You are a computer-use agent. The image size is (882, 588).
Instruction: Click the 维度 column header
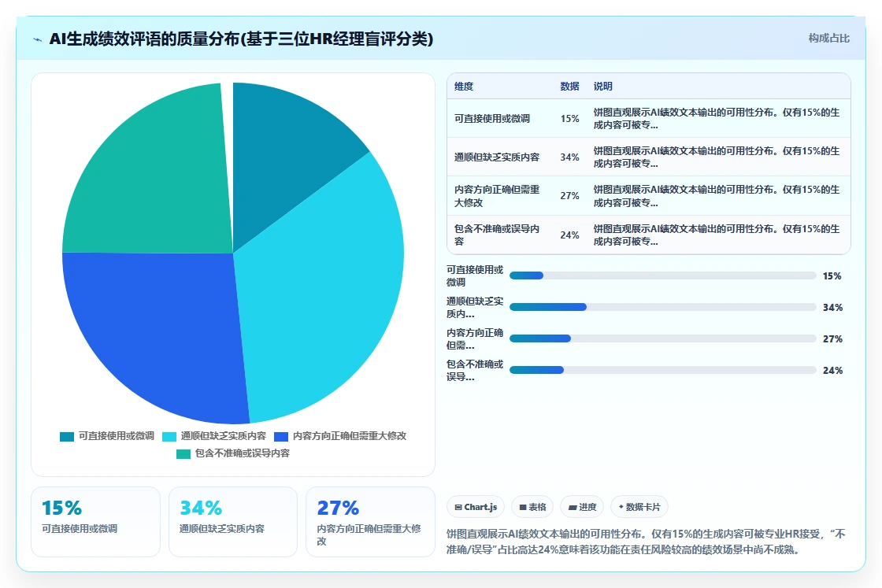(x=464, y=87)
